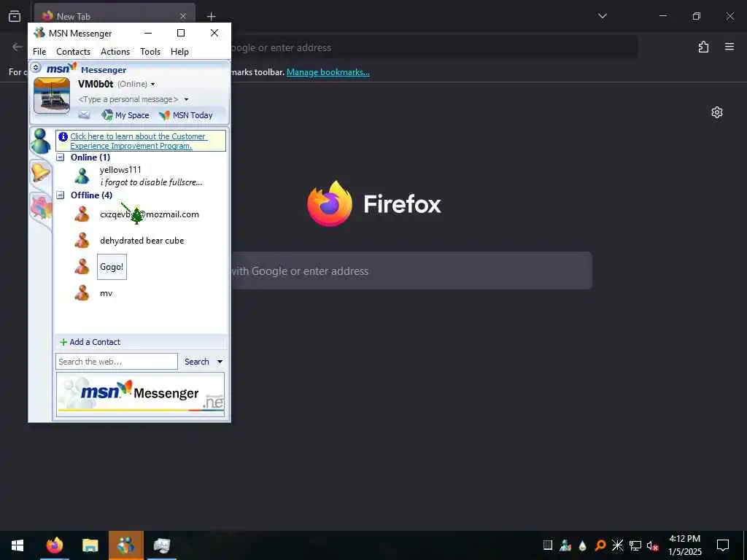This screenshot has width=747, height=560.
Task: Click the Firefox page search box
Action: tap(411, 271)
